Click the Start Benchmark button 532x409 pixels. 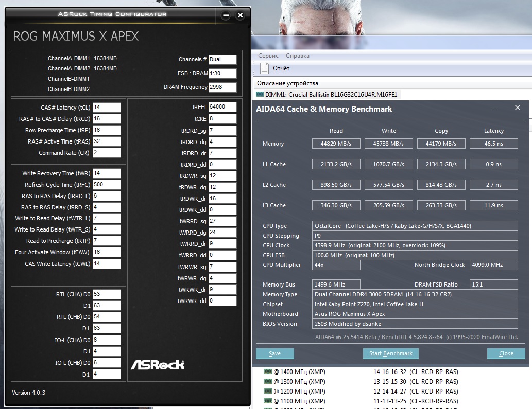point(391,353)
